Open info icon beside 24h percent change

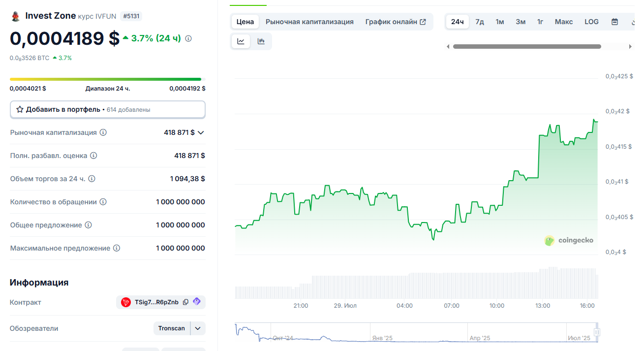pyautogui.click(x=188, y=38)
